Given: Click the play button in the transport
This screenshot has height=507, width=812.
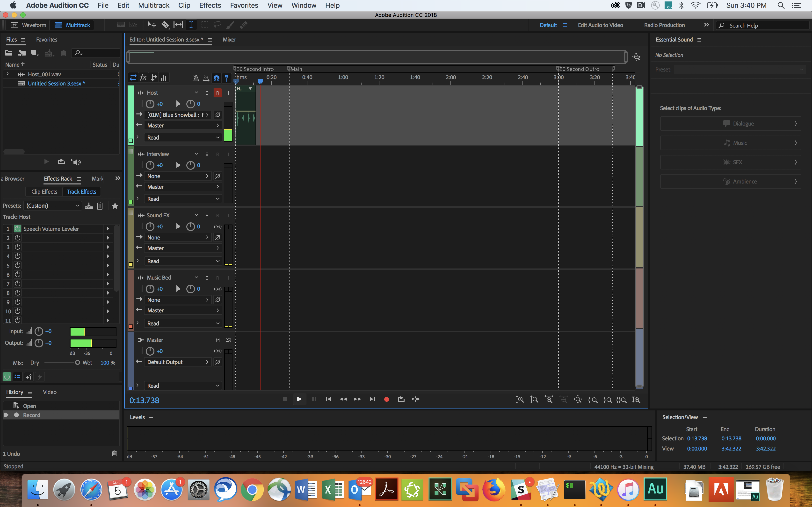Looking at the screenshot, I should (299, 399).
